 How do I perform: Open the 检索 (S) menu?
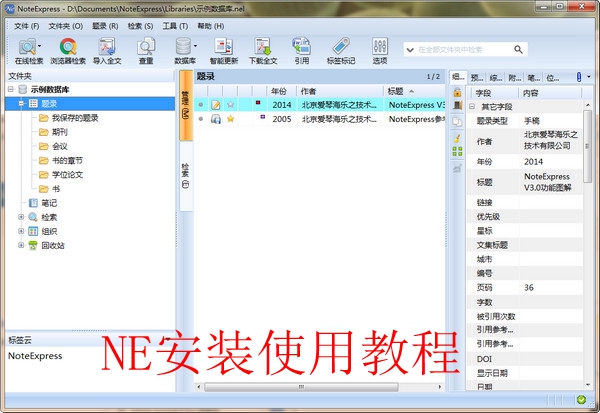click(x=140, y=26)
